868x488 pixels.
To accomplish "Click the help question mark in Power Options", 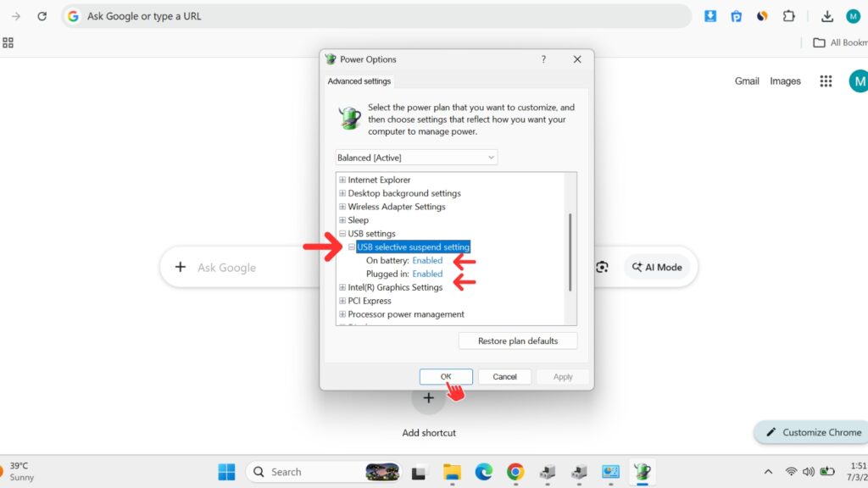I will [543, 59].
